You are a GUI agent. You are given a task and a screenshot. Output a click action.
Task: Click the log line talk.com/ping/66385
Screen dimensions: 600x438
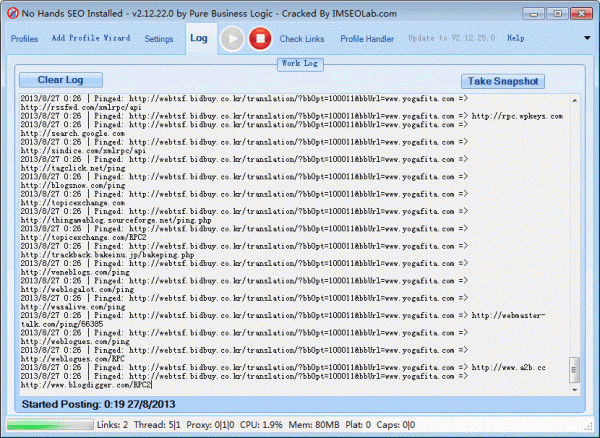click(62, 324)
